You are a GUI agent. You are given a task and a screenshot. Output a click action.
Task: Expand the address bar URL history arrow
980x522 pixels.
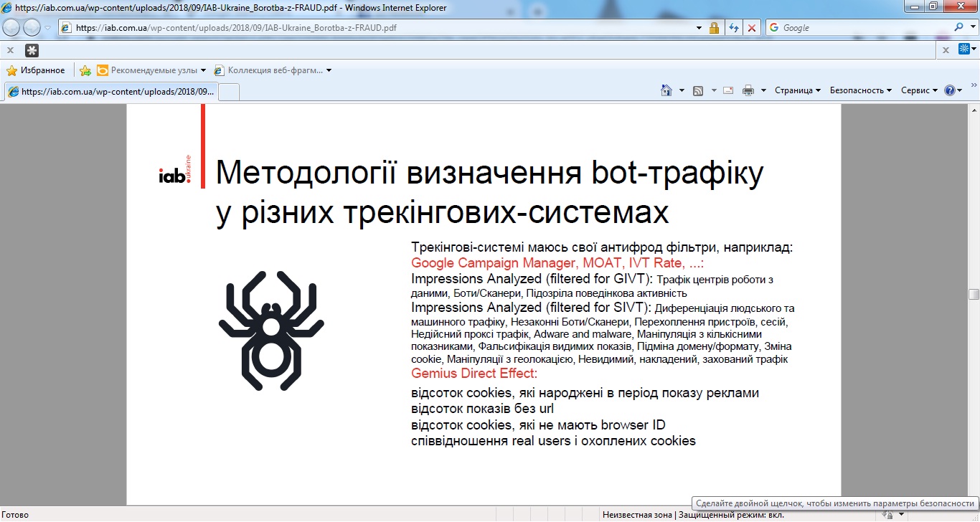tap(699, 28)
